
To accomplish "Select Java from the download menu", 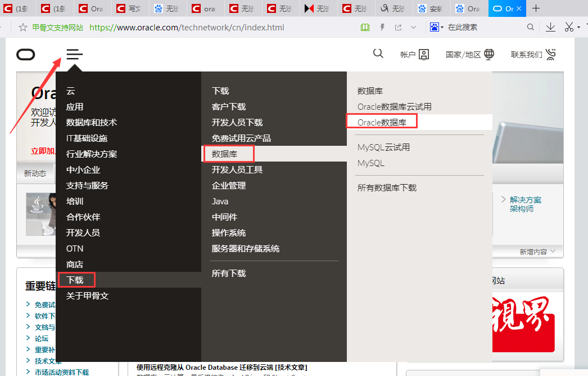I will (219, 201).
